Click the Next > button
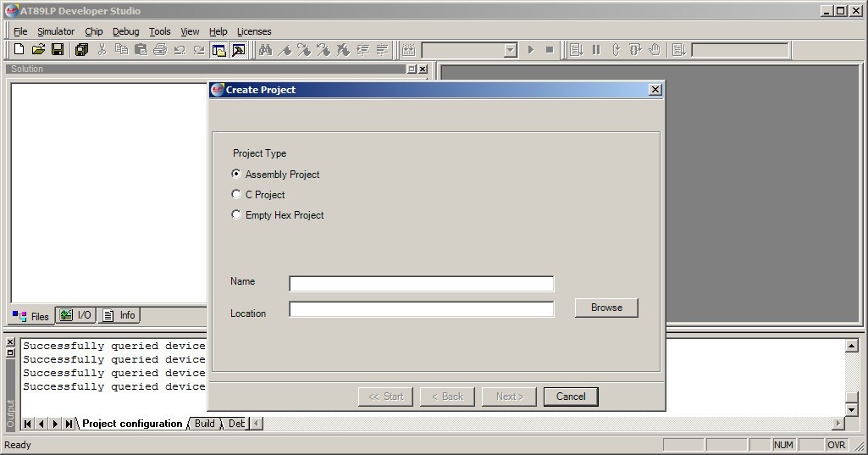Screen dimensions: 868x455 [510, 397]
